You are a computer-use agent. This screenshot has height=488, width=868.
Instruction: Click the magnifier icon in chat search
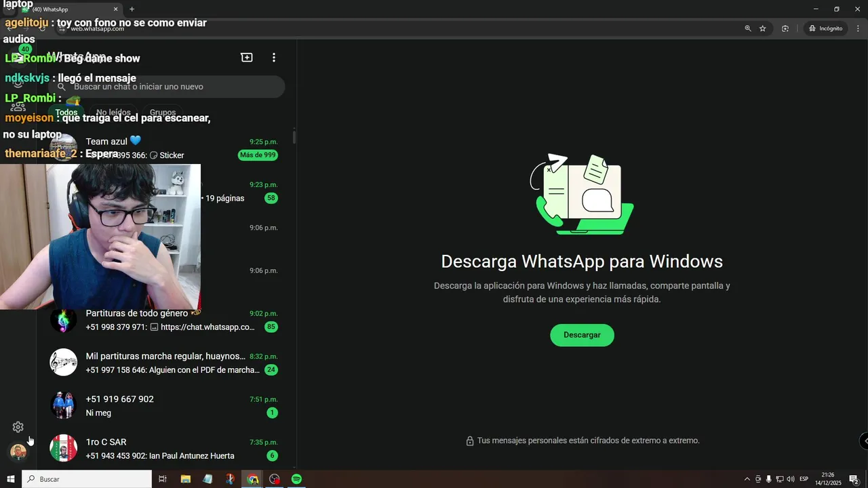coord(62,87)
